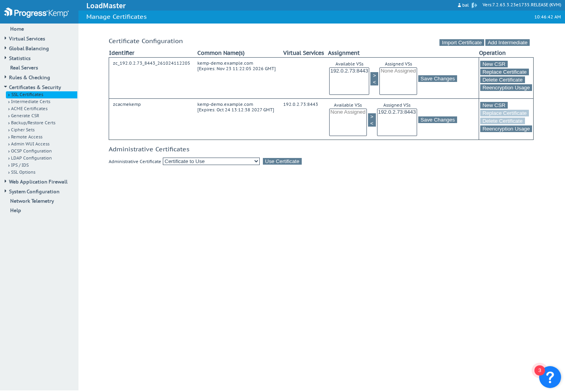Expand the Virtual Services menu
This screenshot has width=565, height=392.
tap(27, 39)
